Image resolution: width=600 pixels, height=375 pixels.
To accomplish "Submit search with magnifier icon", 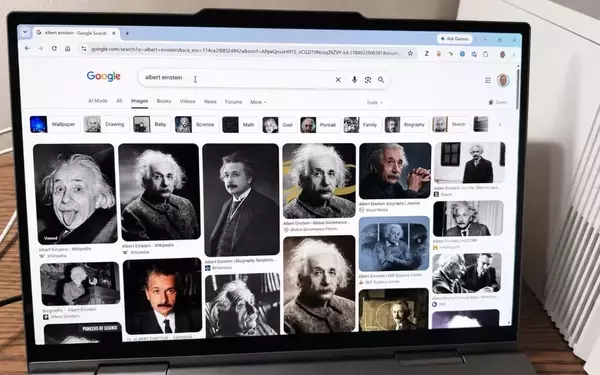I will click(381, 80).
